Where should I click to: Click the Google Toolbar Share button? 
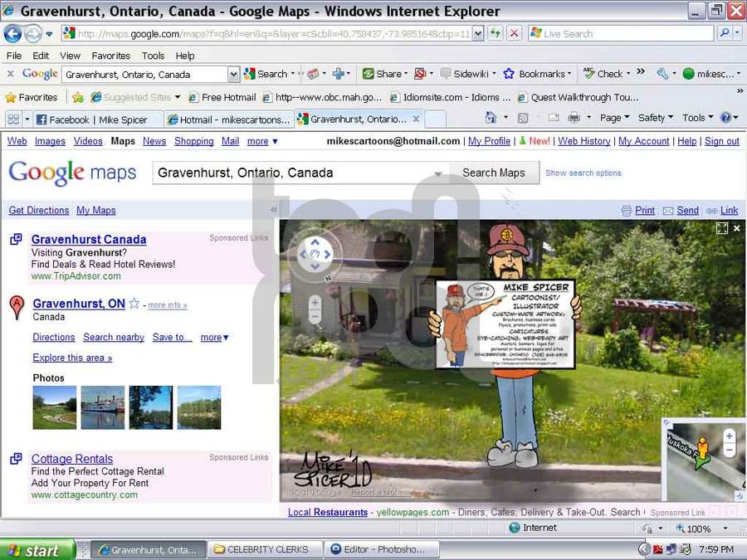coord(382,74)
